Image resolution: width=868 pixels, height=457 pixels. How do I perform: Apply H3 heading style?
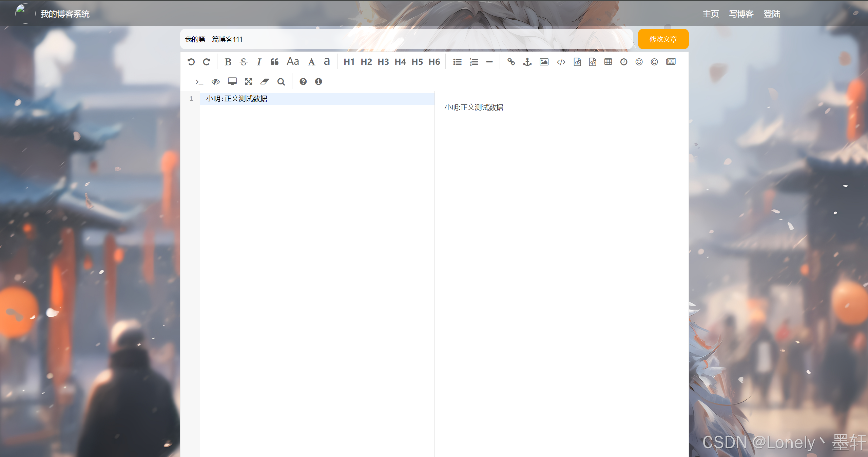(383, 62)
